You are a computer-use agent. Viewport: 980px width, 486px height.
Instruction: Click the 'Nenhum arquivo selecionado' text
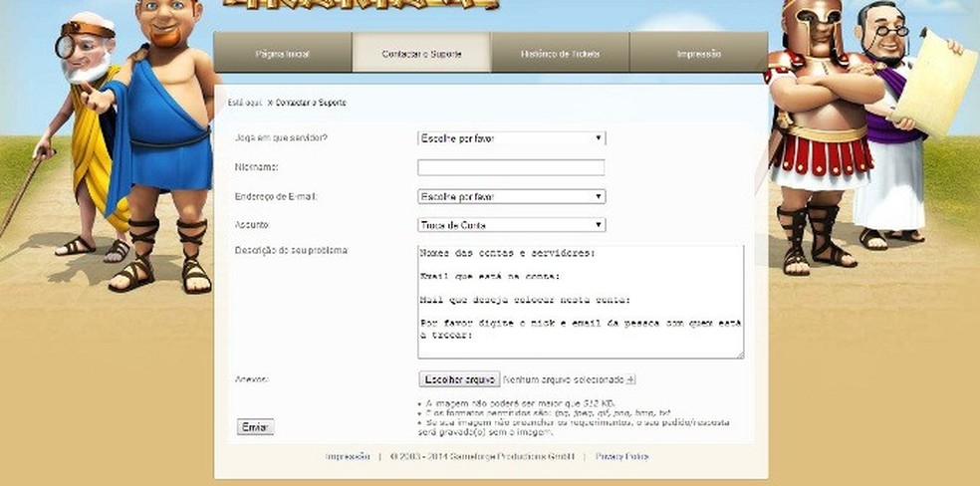[x=564, y=379]
